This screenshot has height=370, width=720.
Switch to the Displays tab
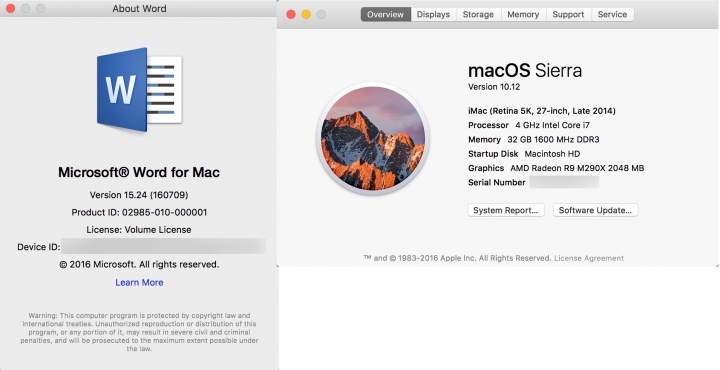433,14
